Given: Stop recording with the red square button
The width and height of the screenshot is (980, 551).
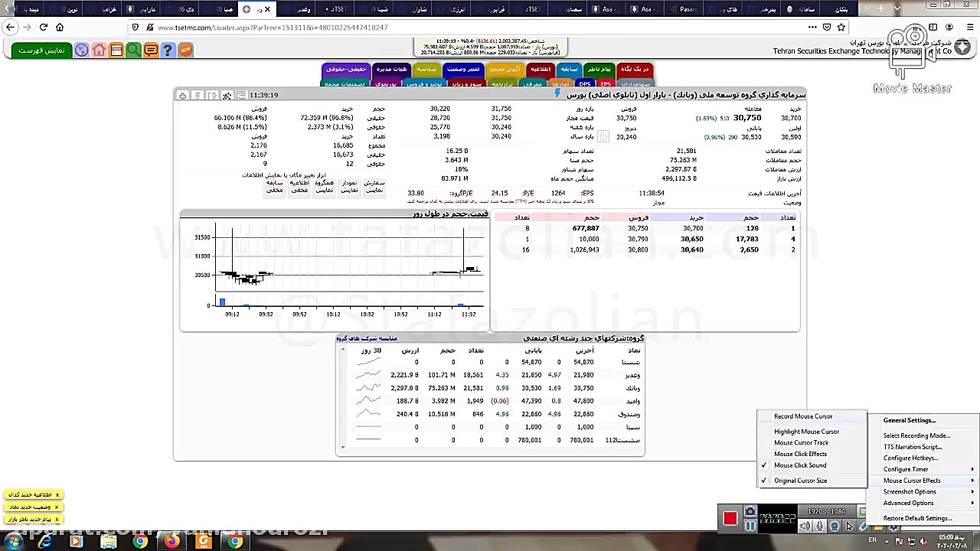Looking at the screenshot, I should (x=730, y=520).
